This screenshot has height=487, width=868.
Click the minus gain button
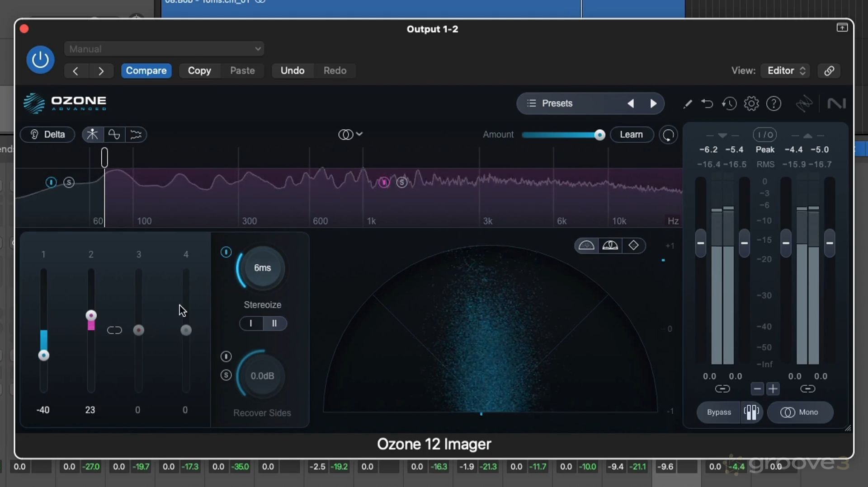point(757,389)
